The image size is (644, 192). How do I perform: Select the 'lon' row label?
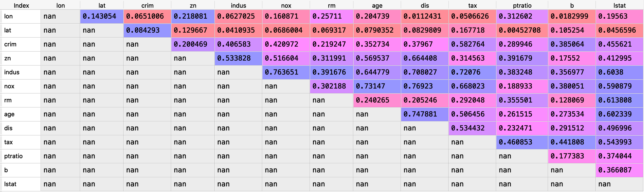(x=21, y=17)
